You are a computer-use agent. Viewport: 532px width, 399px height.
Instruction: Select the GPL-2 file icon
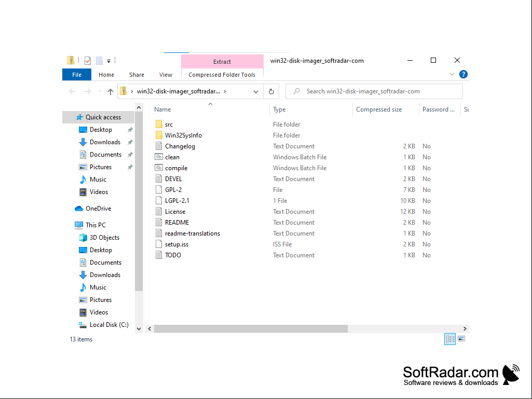click(159, 190)
